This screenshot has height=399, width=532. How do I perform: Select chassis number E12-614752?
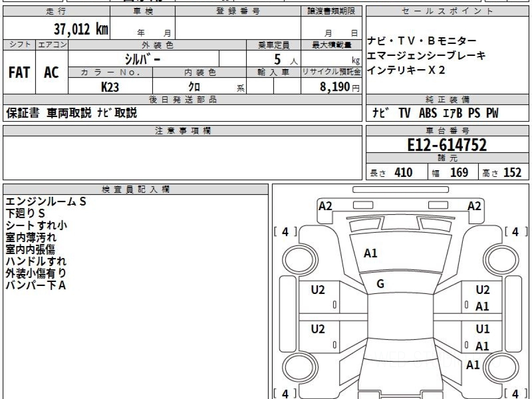(447, 145)
